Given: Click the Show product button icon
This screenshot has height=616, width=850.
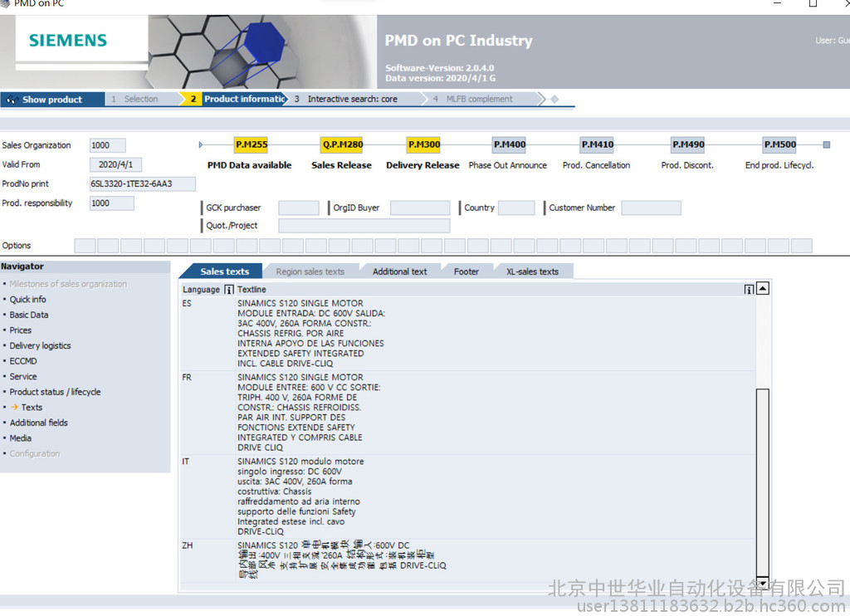Looking at the screenshot, I should click(x=12, y=100).
